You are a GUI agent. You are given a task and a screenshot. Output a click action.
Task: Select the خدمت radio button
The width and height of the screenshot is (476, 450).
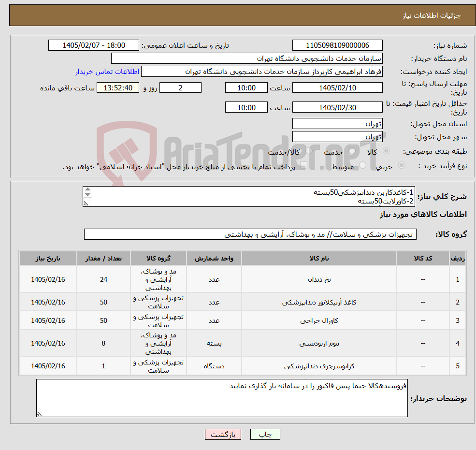pos(352,151)
